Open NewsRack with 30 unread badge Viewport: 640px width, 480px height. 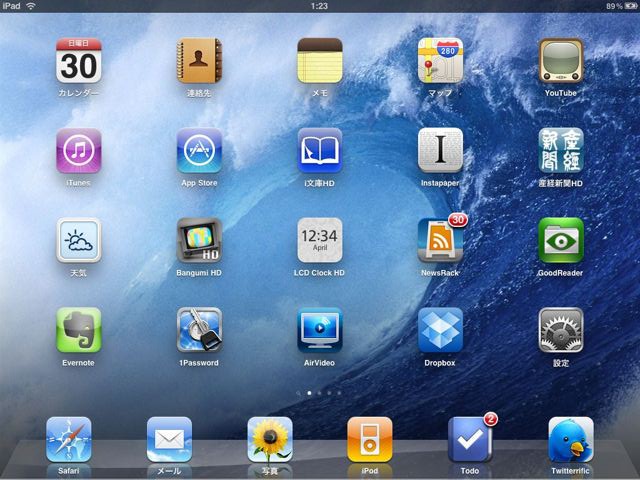pyautogui.click(x=440, y=240)
